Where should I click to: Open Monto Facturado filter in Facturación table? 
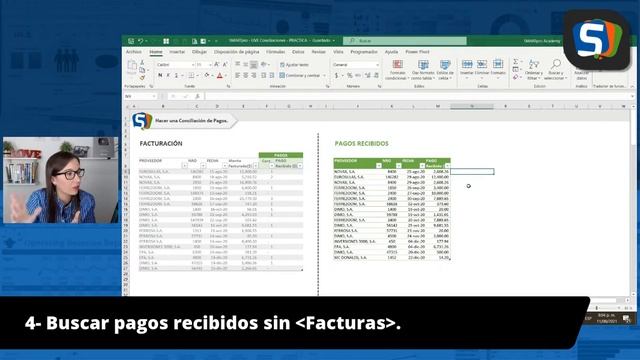pyautogui.click(x=256, y=166)
